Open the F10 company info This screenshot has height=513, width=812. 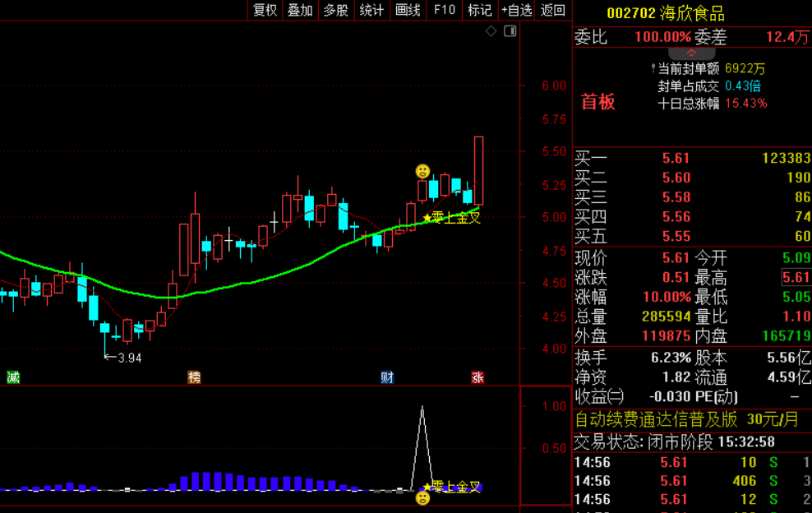click(x=445, y=10)
